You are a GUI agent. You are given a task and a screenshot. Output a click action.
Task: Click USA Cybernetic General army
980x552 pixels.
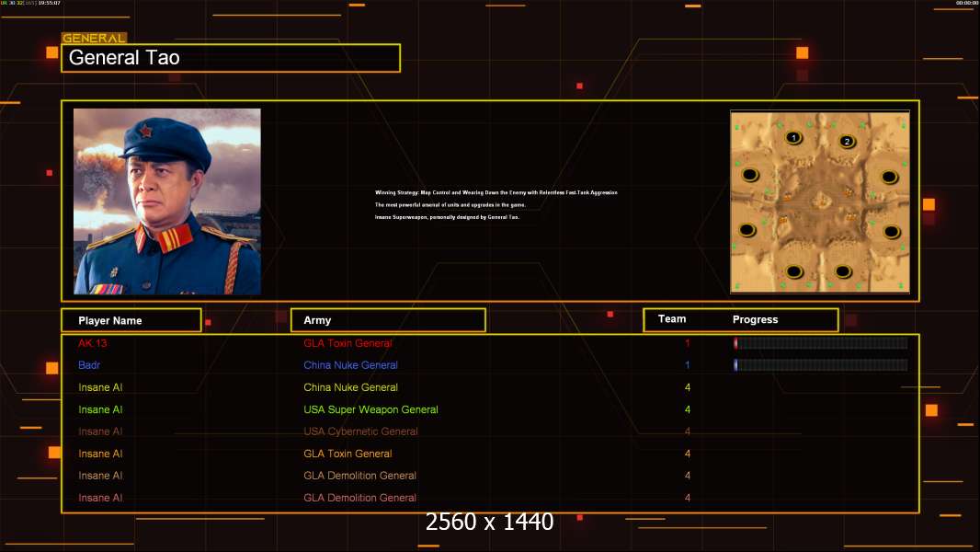(360, 431)
